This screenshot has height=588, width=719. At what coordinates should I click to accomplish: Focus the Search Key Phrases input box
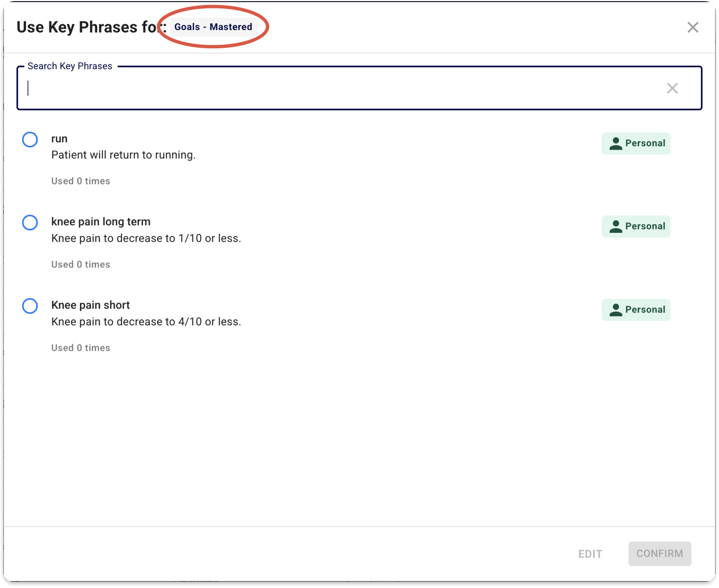click(x=338, y=88)
